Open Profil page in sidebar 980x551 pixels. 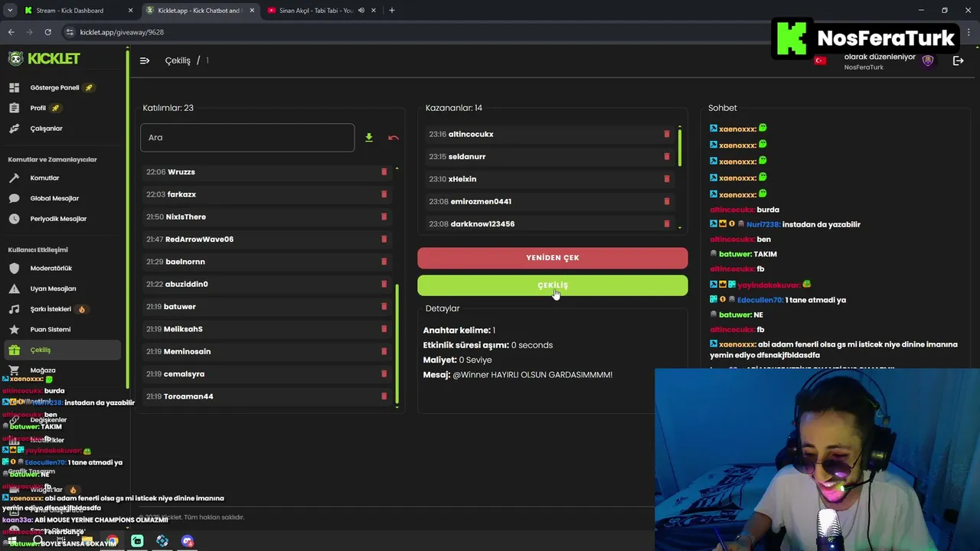click(x=38, y=108)
